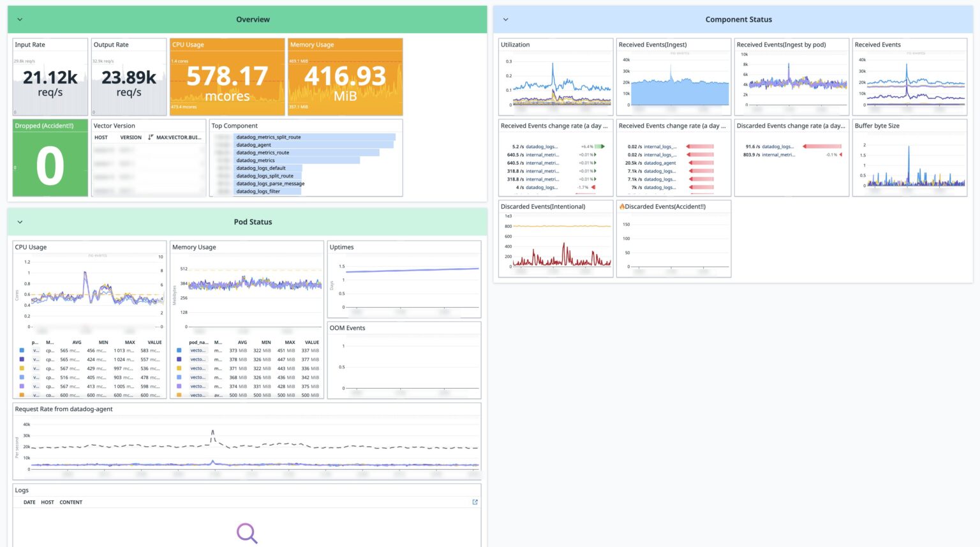Collapse the Pod Status section

pyautogui.click(x=20, y=221)
